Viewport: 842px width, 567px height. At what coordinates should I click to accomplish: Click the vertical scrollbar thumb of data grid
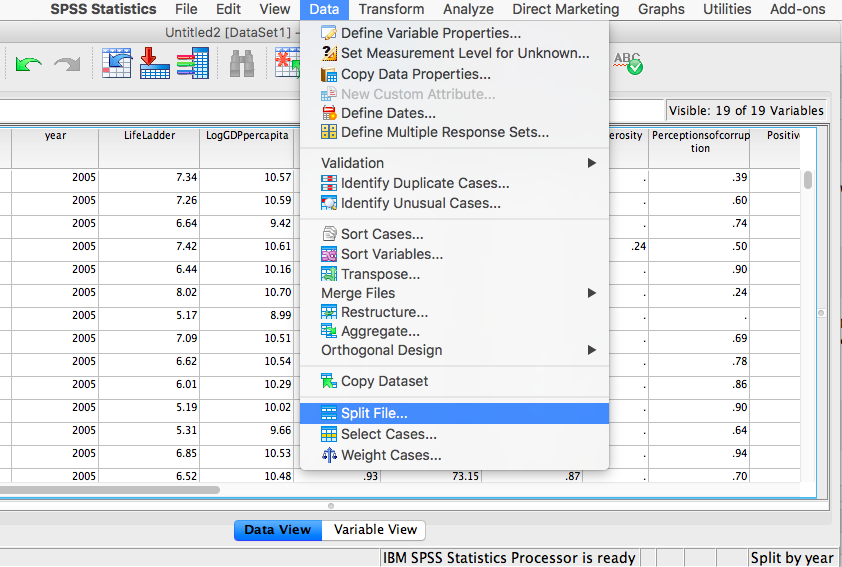(808, 180)
